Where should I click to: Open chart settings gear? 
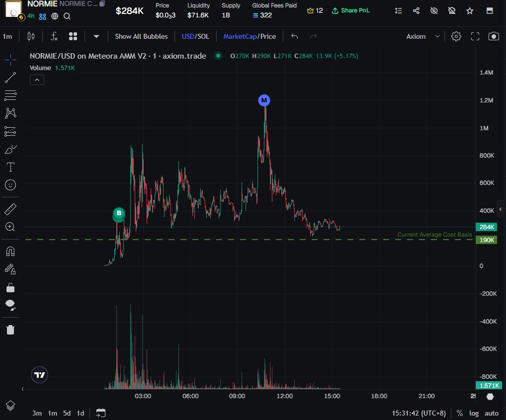pos(456,36)
